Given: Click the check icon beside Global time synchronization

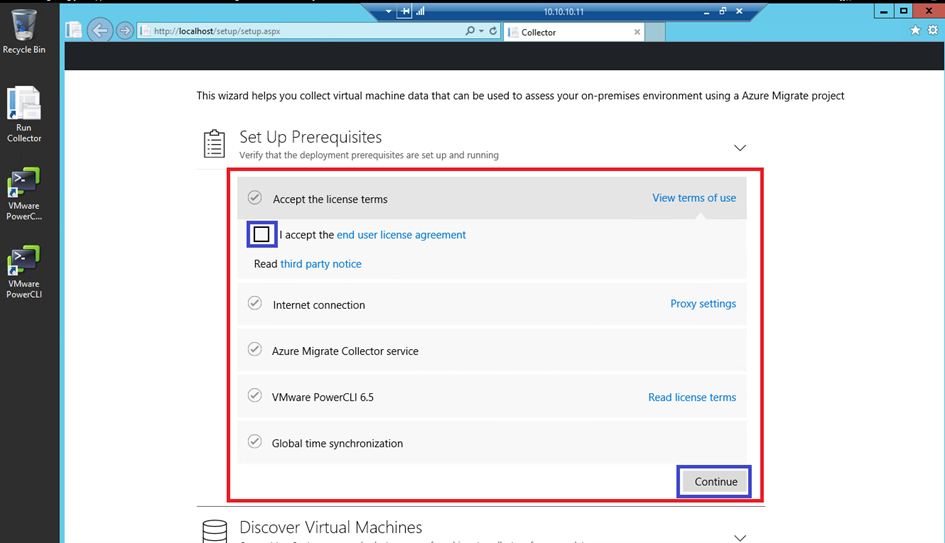Looking at the screenshot, I should 255,442.
